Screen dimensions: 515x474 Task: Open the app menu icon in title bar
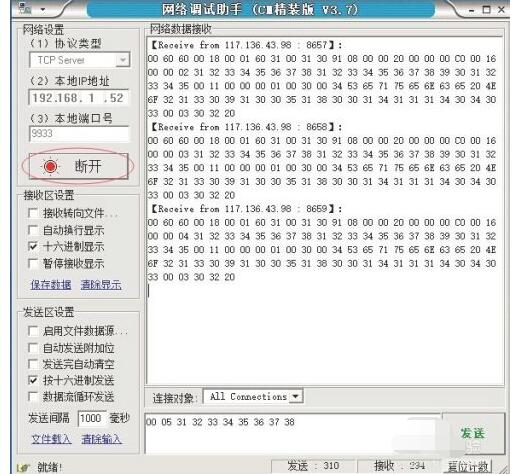[25, 8]
